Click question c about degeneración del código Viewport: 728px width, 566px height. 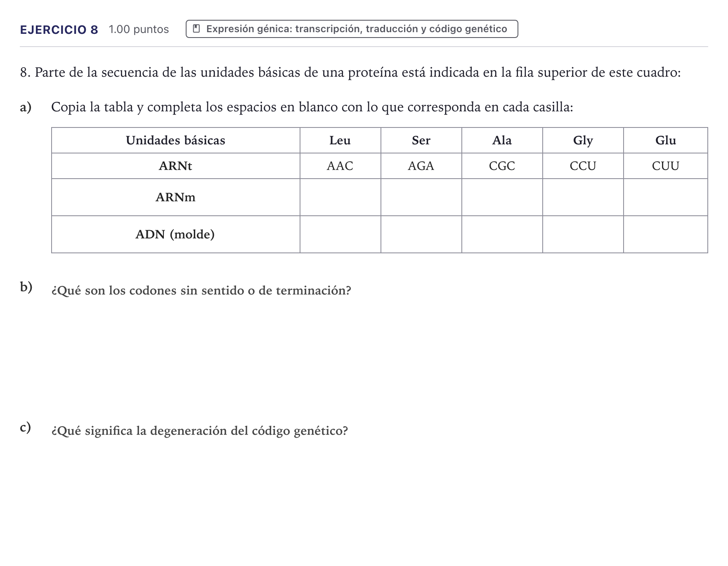coord(199,431)
